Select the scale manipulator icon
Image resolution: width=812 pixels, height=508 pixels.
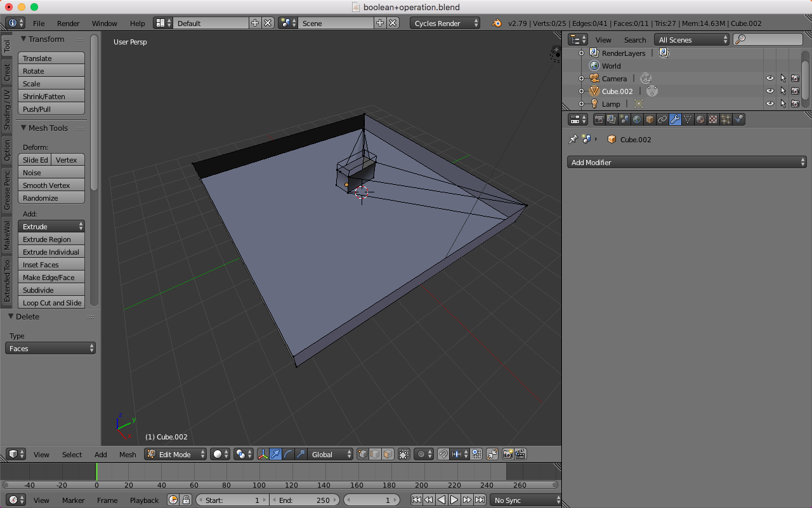[x=301, y=454]
